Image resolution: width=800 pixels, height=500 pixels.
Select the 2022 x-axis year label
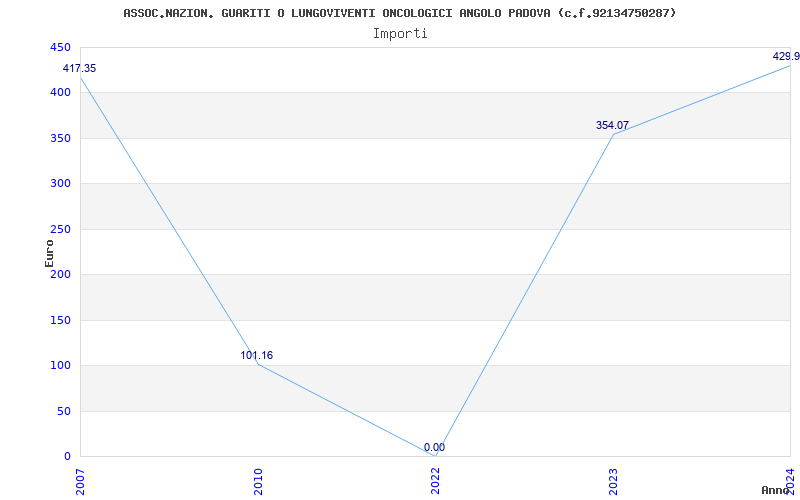tap(435, 481)
